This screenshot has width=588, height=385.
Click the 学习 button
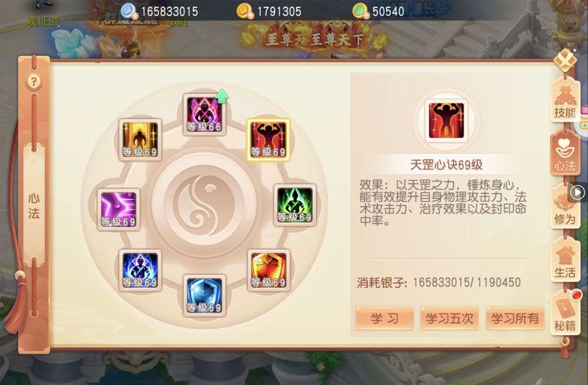(x=384, y=318)
